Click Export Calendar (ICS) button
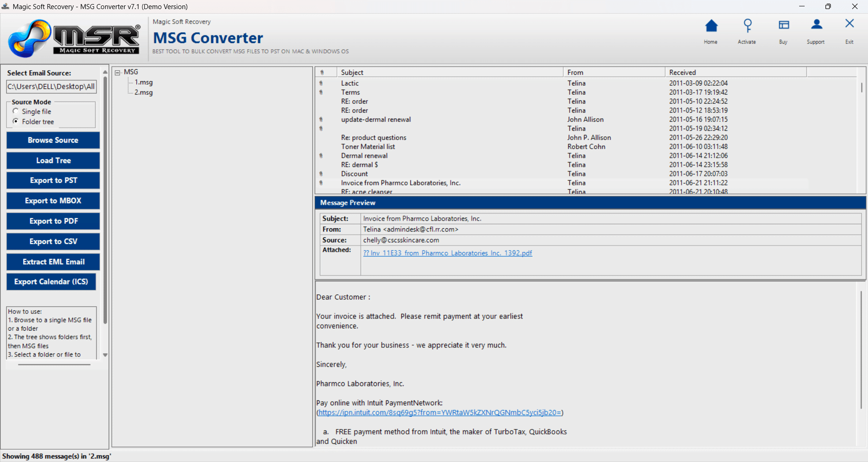Image resolution: width=868 pixels, height=462 pixels. pos(51,282)
